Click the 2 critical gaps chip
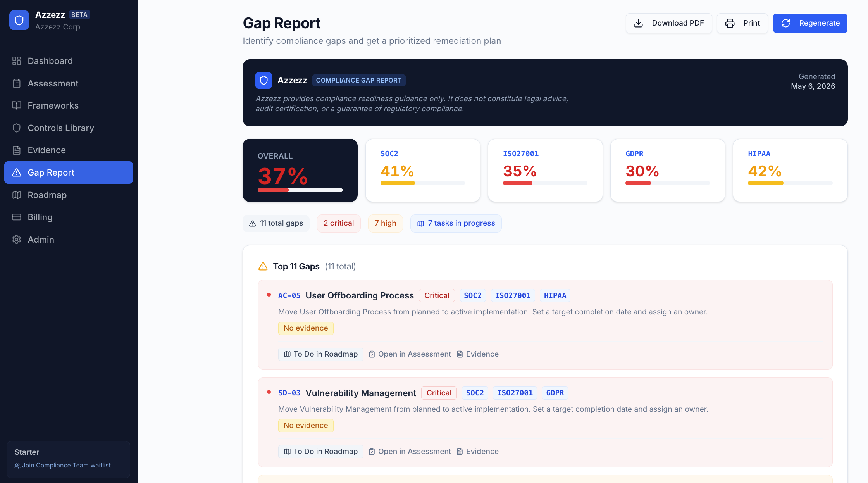 (339, 223)
